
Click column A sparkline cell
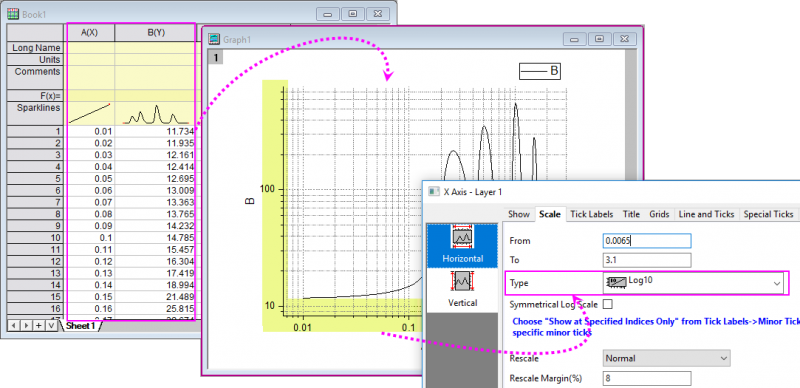click(89, 113)
